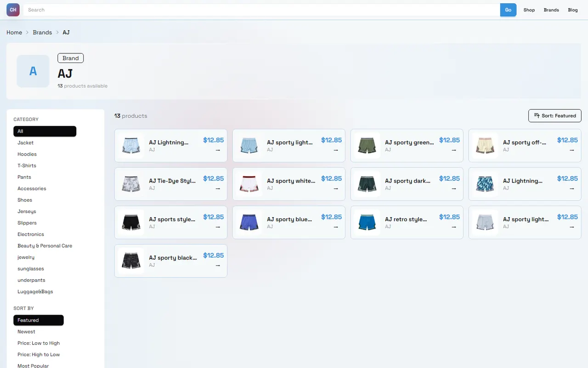Open the AJ Lightning blue pattern shorts card
The height and width of the screenshot is (368, 588).
[x=525, y=184]
